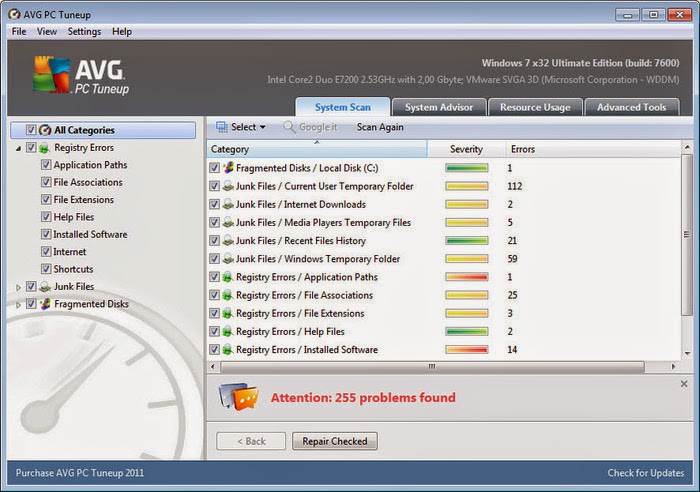Select the Internet sidebar item

point(70,252)
